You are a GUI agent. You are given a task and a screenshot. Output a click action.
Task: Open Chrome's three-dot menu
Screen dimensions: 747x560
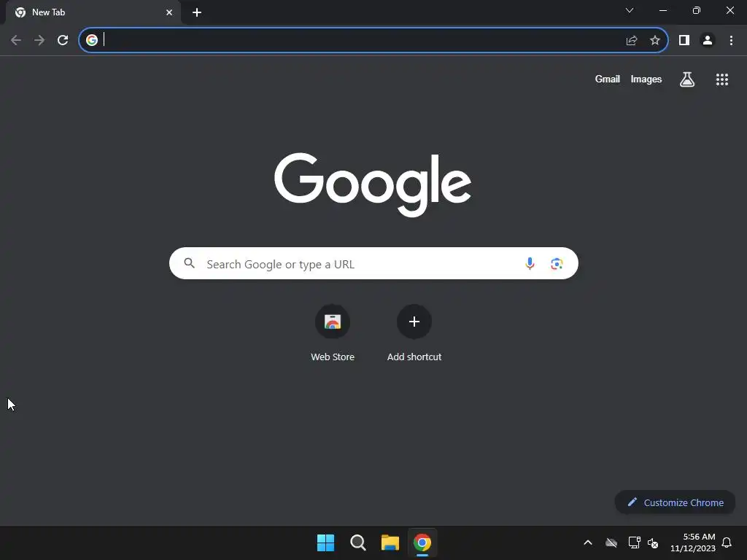tap(731, 41)
